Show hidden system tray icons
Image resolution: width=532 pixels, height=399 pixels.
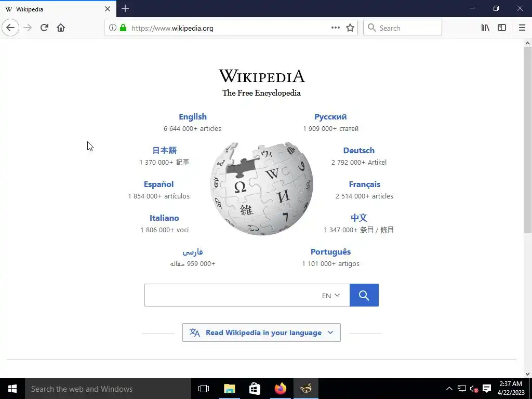click(449, 389)
